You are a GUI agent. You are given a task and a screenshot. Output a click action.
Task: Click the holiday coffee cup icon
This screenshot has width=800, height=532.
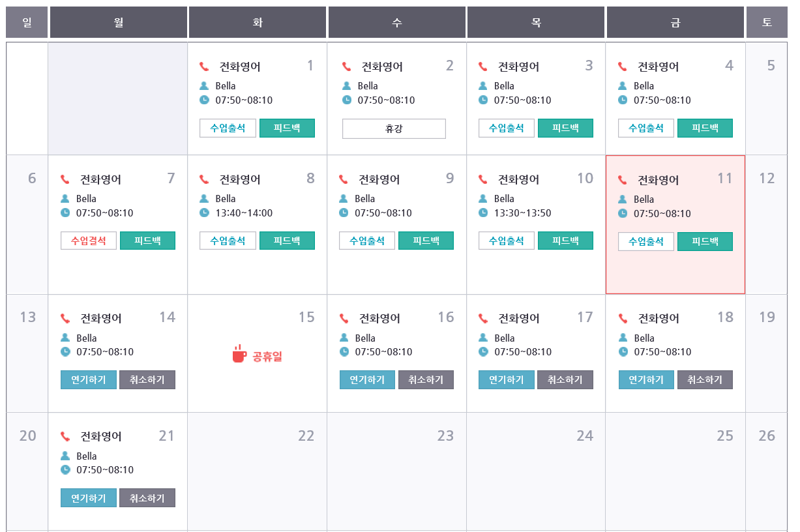(x=239, y=353)
